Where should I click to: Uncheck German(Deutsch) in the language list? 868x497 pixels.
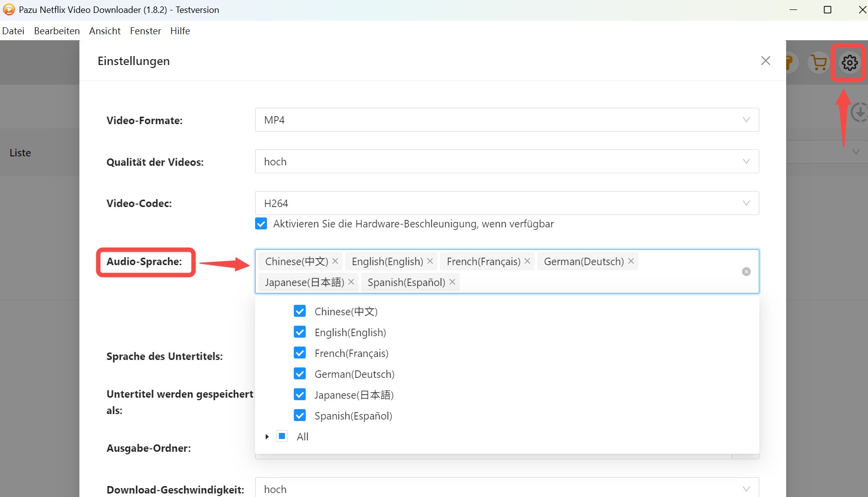click(300, 374)
